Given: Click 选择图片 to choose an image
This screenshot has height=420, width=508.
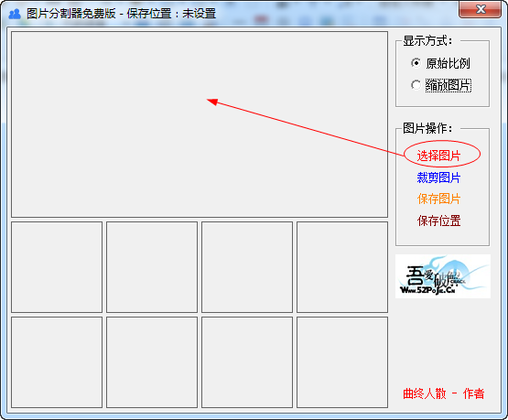Looking at the screenshot, I should point(438,156).
